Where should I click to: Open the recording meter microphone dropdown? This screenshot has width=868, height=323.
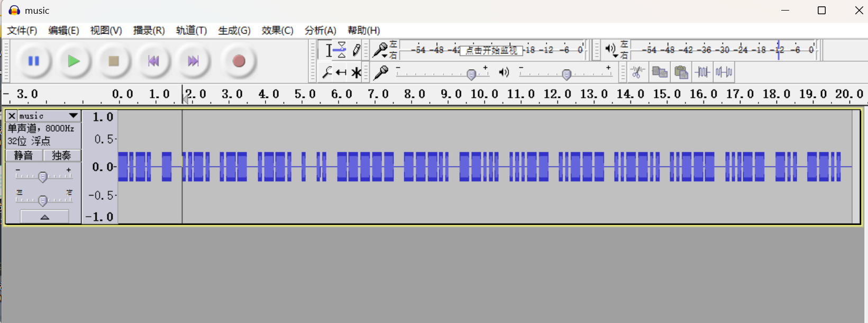click(381, 50)
